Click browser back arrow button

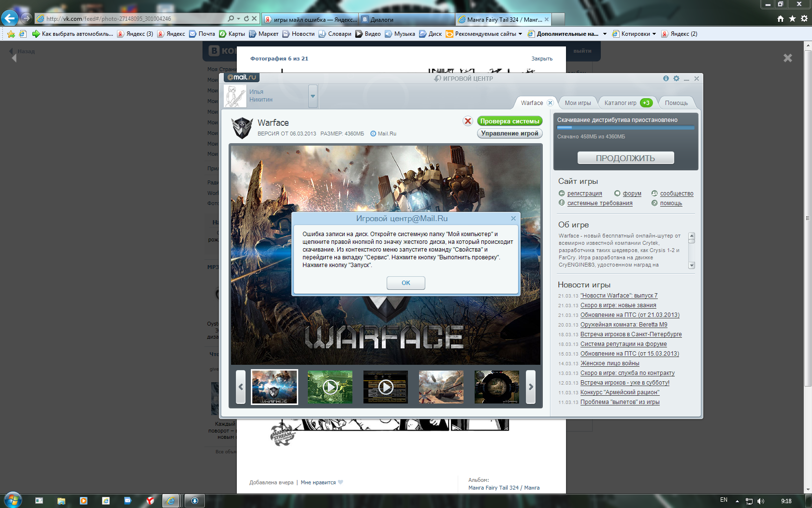pyautogui.click(x=10, y=18)
